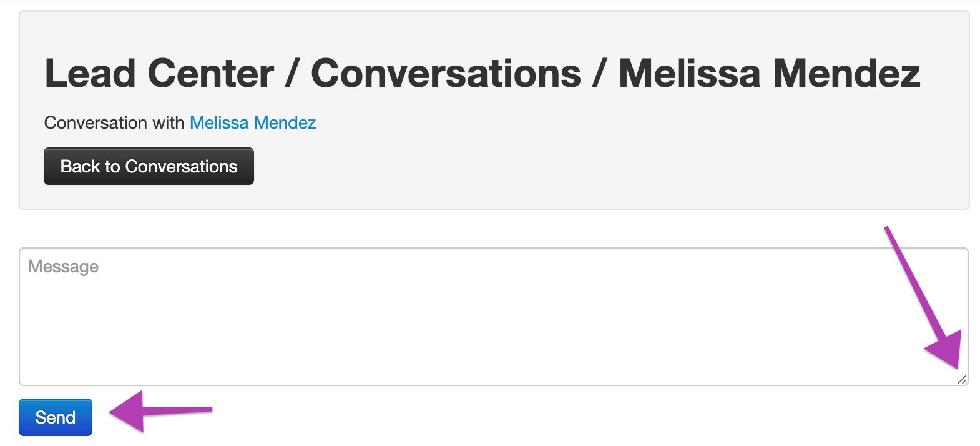This screenshot has height=446, width=980.
Task: Submit the conversation reply using Send
Action: pos(56,417)
